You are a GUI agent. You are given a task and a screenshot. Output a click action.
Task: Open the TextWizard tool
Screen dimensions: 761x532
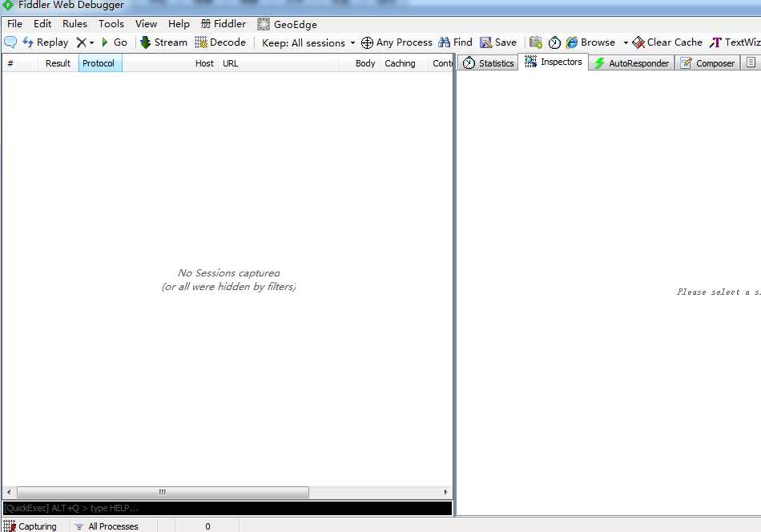coord(735,42)
